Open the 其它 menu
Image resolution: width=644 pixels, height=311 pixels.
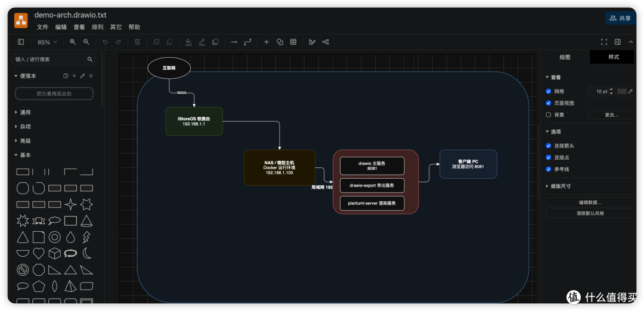coord(116,27)
